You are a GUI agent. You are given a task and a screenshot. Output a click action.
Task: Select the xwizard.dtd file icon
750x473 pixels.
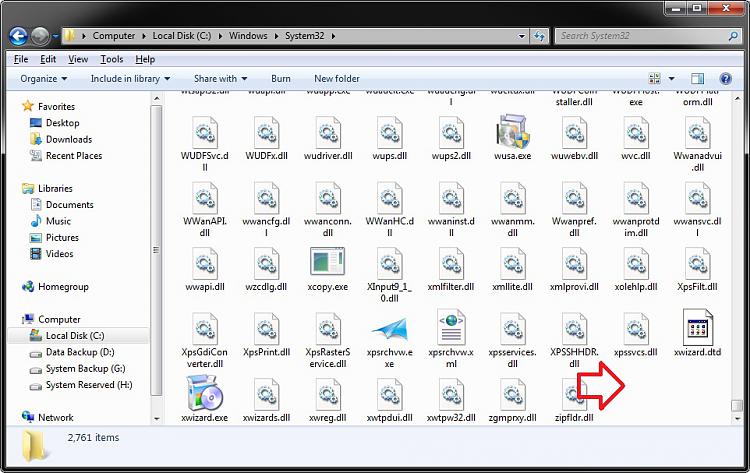pyautogui.click(x=697, y=327)
